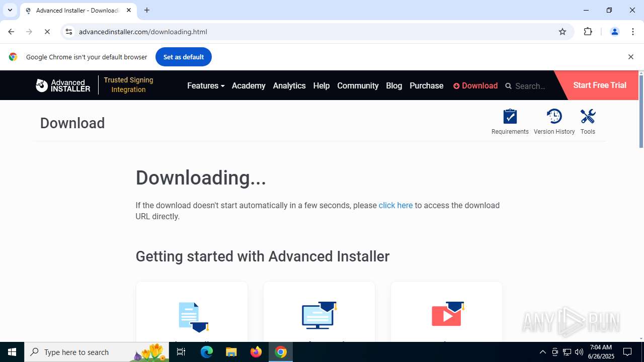644x362 pixels.
Task: Open File Explorer from the taskbar
Action: tap(231, 352)
